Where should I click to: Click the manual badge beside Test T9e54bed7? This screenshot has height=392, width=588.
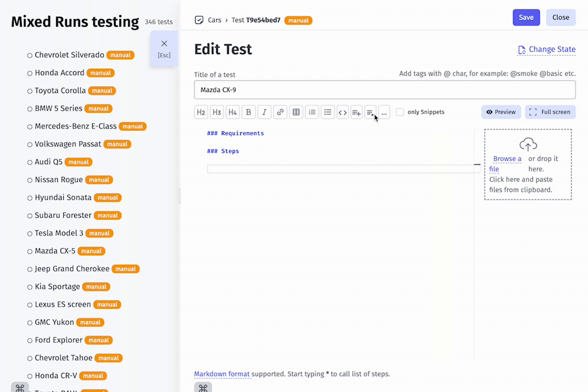point(298,20)
